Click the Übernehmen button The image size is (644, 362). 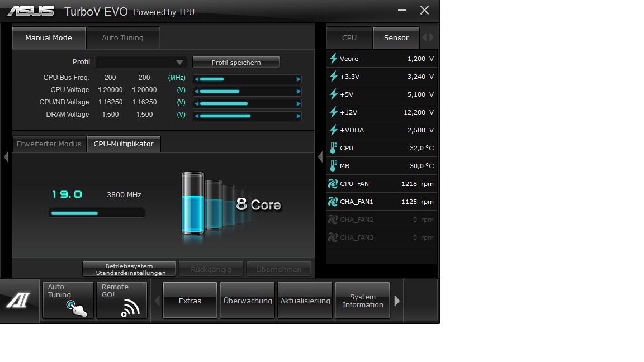click(x=279, y=269)
